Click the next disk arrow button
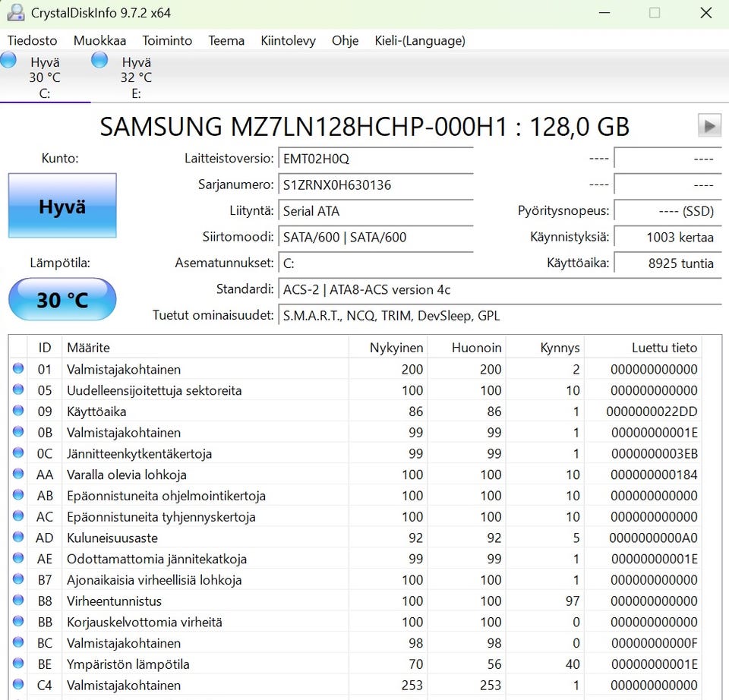 (x=709, y=125)
